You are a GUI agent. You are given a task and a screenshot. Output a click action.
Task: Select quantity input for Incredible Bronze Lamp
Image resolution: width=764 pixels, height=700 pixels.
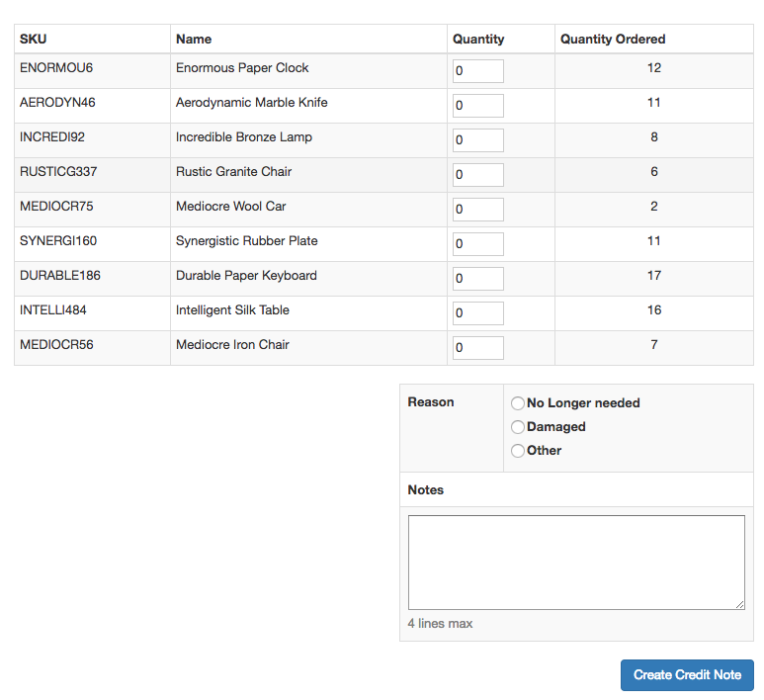[478, 140]
